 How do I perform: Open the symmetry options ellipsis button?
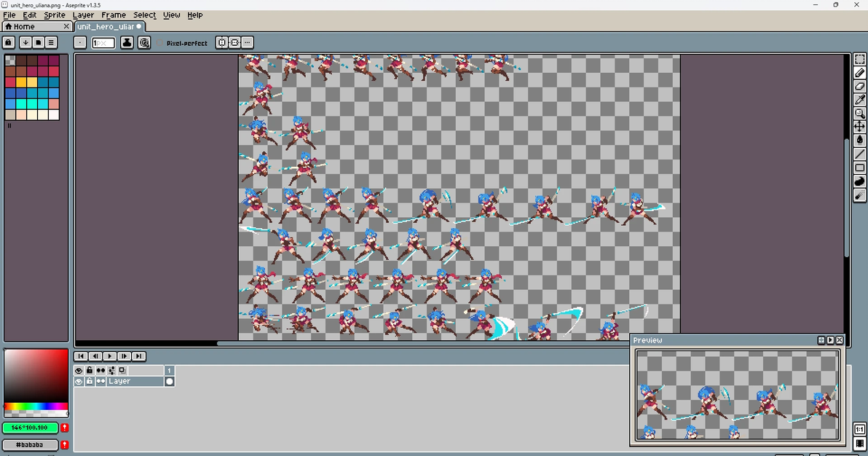247,43
